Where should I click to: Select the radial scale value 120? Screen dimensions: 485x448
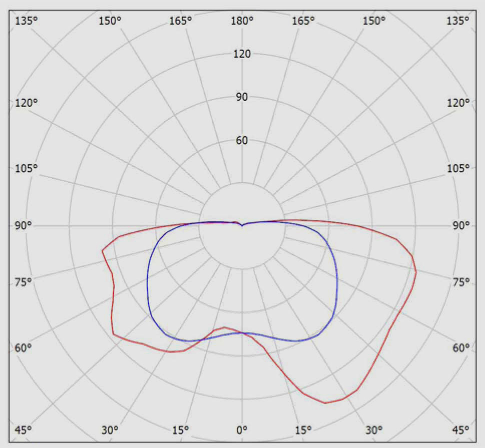click(242, 54)
